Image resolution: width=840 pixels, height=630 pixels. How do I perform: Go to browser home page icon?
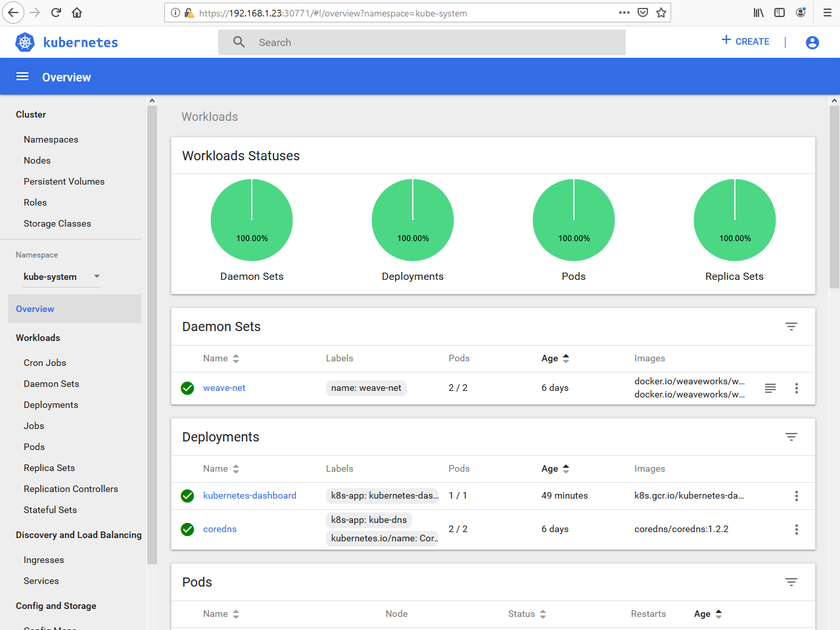[x=77, y=12]
